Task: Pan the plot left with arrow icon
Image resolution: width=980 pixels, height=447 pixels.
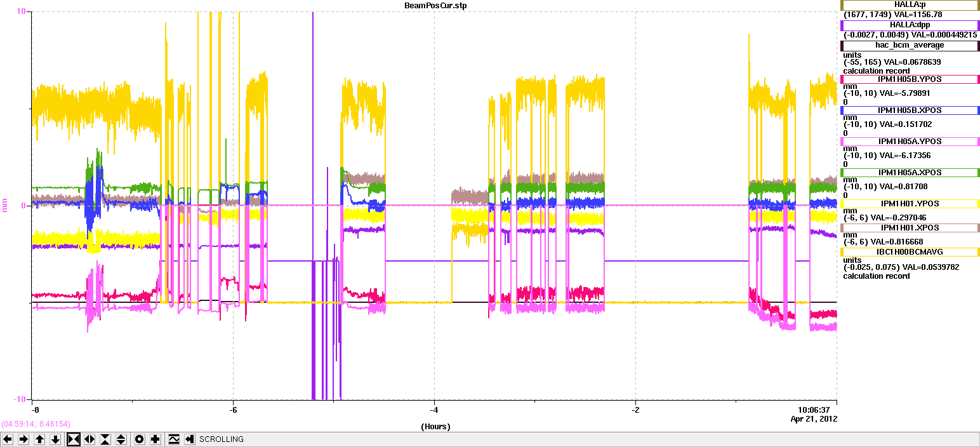Action: click(x=8, y=439)
